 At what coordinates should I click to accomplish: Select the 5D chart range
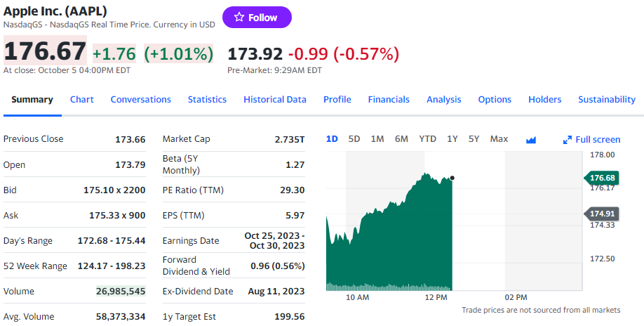pos(354,139)
